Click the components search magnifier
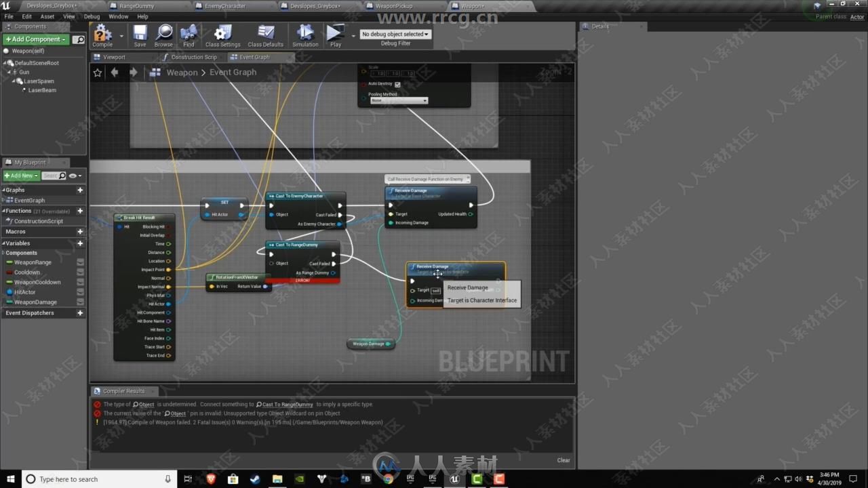The height and width of the screenshot is (488, 868). (79, 40)
